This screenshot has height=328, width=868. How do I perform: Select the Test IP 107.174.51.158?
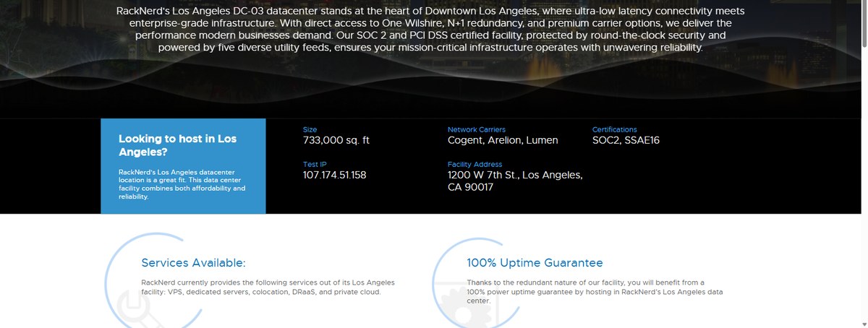click(334, 175)
